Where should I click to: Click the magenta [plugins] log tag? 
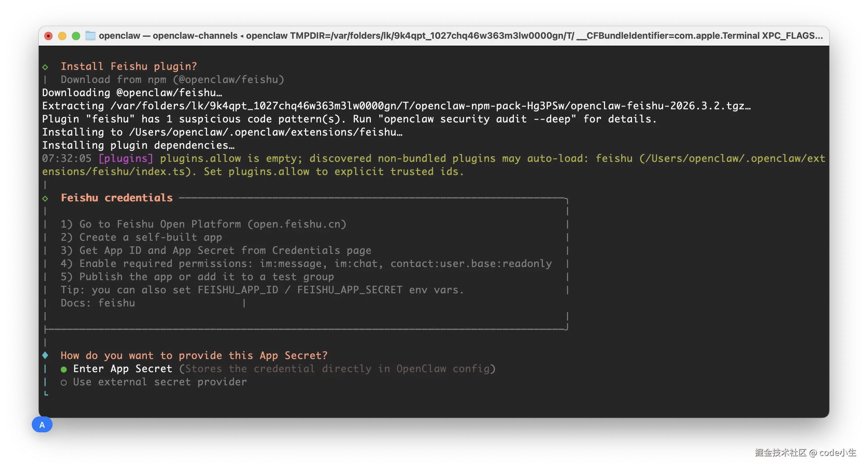coord(125,158)
